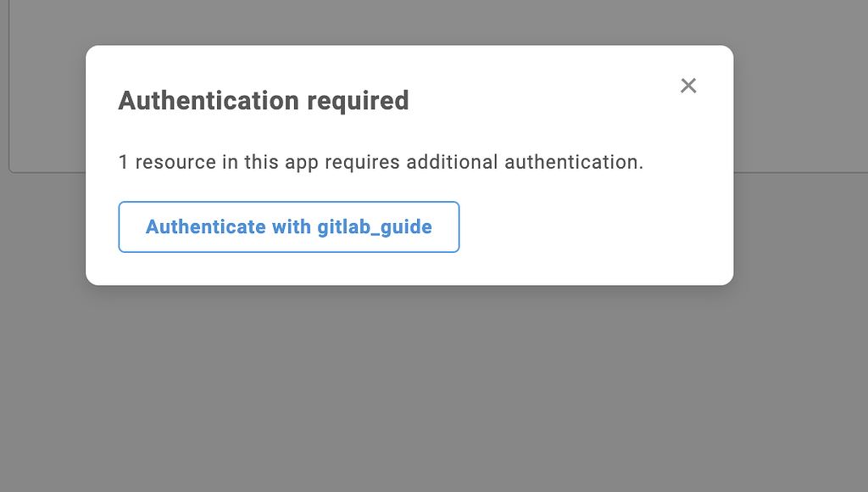Click the Authentication required title

(264, 100)
